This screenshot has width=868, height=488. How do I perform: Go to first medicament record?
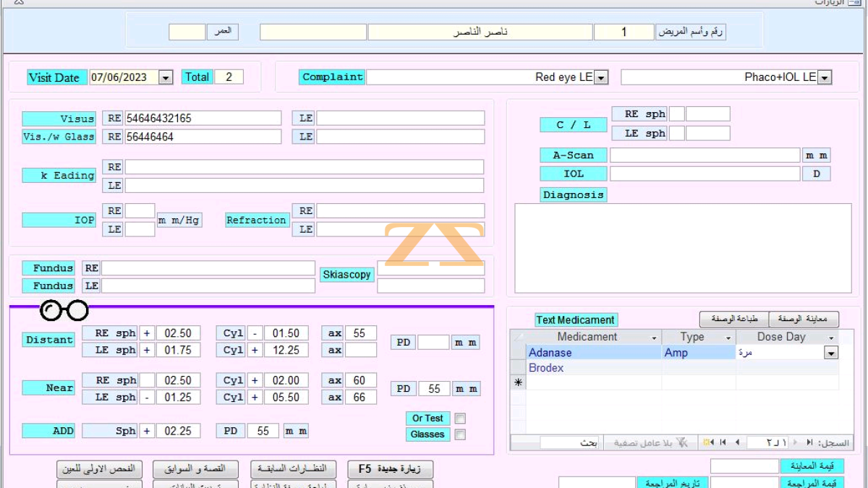tap(809, 442)
